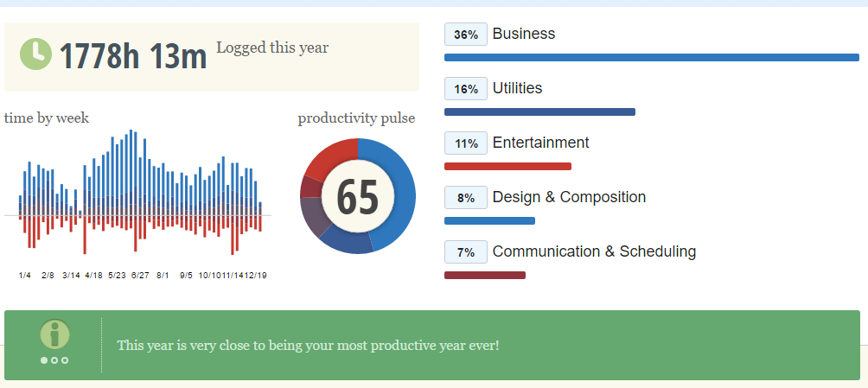This screenshot has height=388, width=868.
Task: Click the 36% badge next to Business
Action: coord(466,35)
